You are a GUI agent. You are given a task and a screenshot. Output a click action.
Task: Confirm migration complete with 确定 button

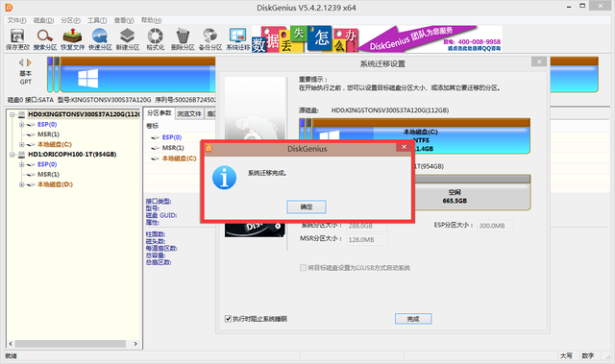click(x=307, y=206)
